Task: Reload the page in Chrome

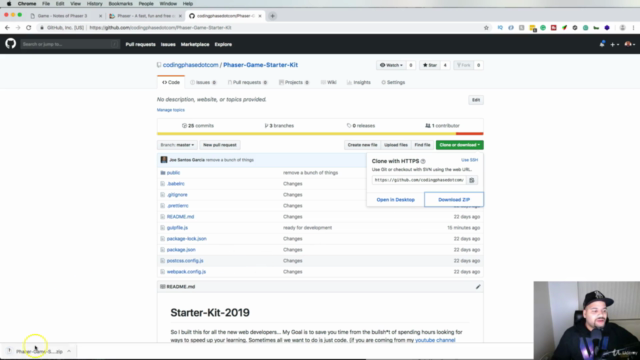Action: coord(29,28)
